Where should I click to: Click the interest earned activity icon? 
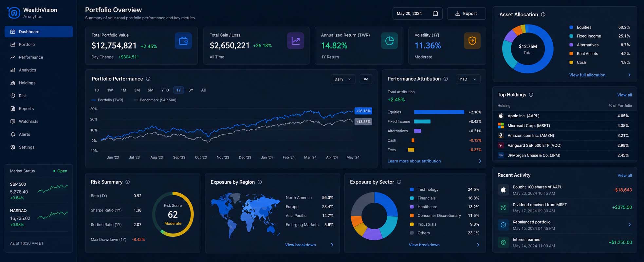(x=503, y=242)
